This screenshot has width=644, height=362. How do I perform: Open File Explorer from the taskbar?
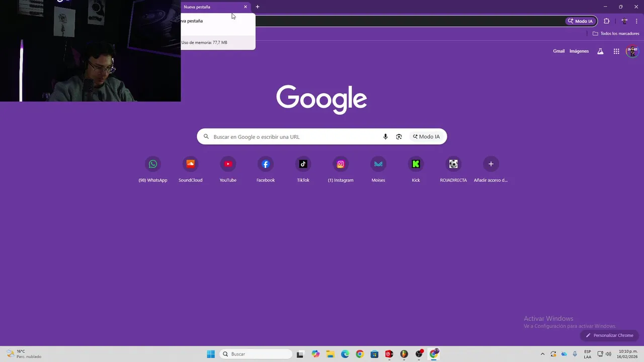(x=330, y=354)
